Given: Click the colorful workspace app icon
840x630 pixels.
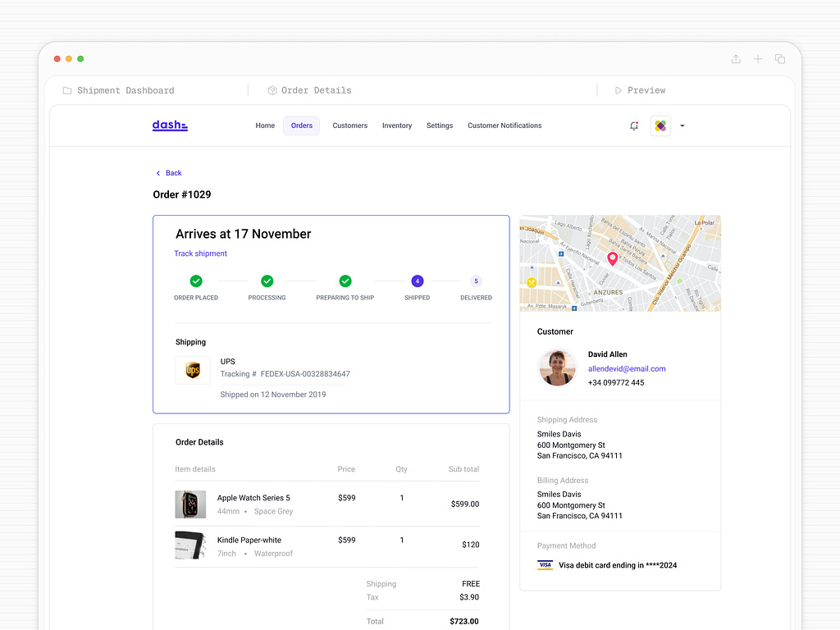Looking at the screenshot, I should click(660, 126).
